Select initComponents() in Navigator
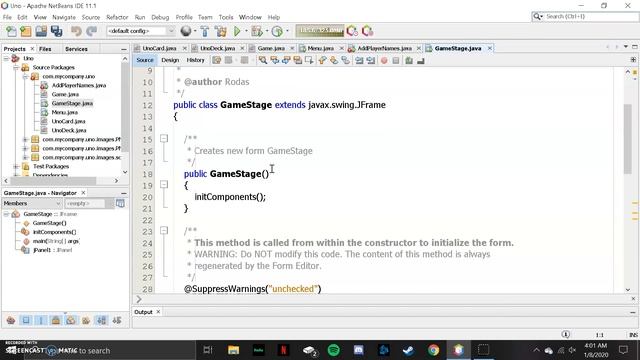 (54, 232)
